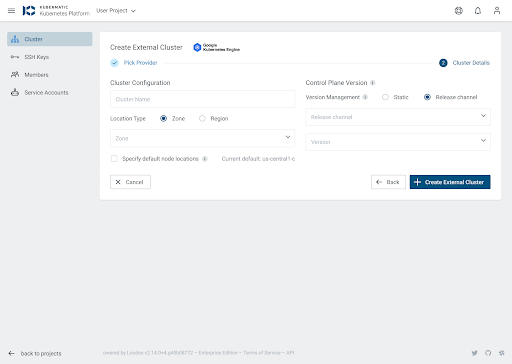The height and width of the screenshot is (364, 512).
Task: Select the Release channel radio option
Action: coord(427,97)
